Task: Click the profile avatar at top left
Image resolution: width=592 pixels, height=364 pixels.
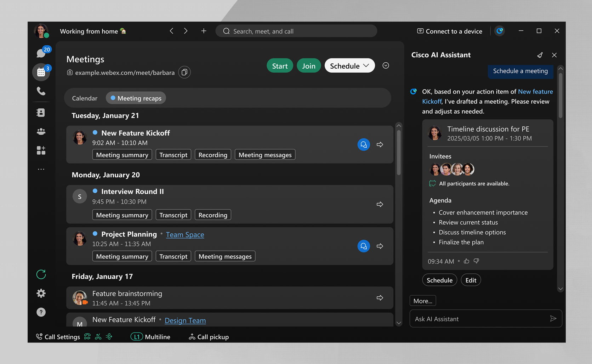Action: coord(41,31)
